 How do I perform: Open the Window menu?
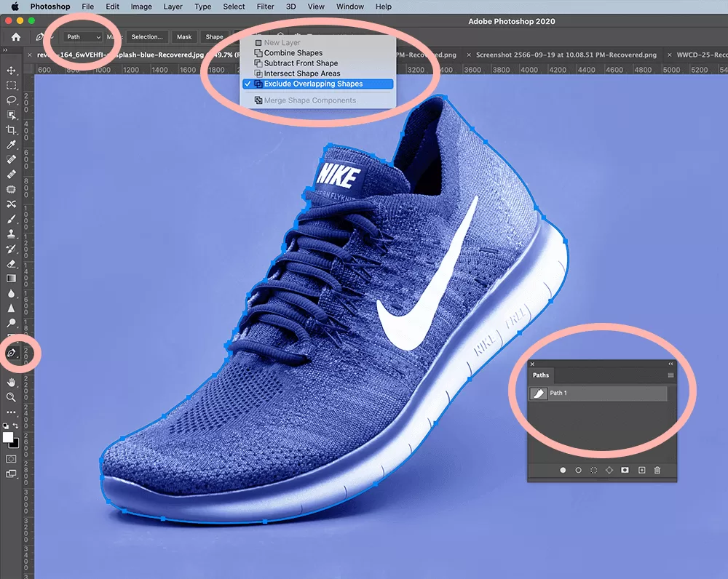(350, 7)
